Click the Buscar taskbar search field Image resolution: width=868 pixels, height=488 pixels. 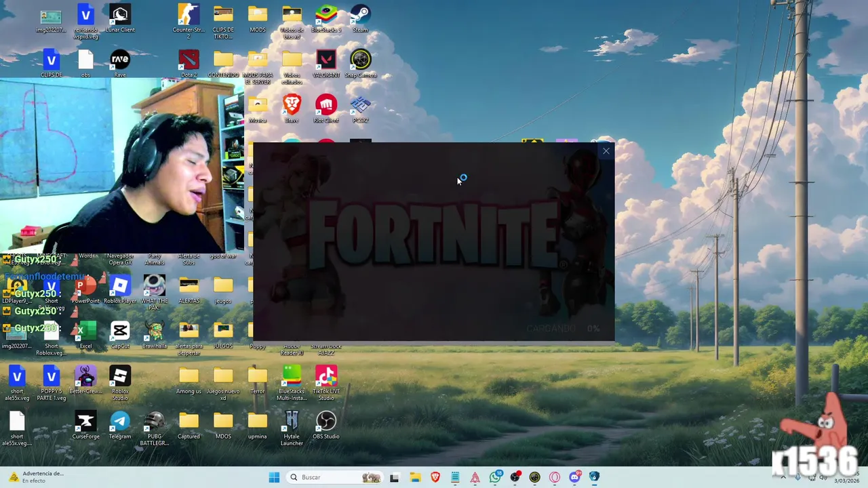coord(335,477)
